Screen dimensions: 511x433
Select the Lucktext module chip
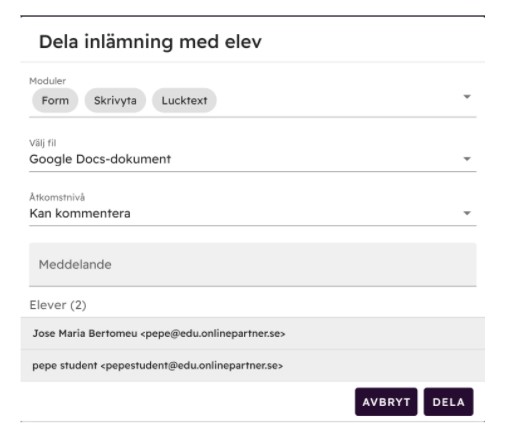tap(184, 100)
